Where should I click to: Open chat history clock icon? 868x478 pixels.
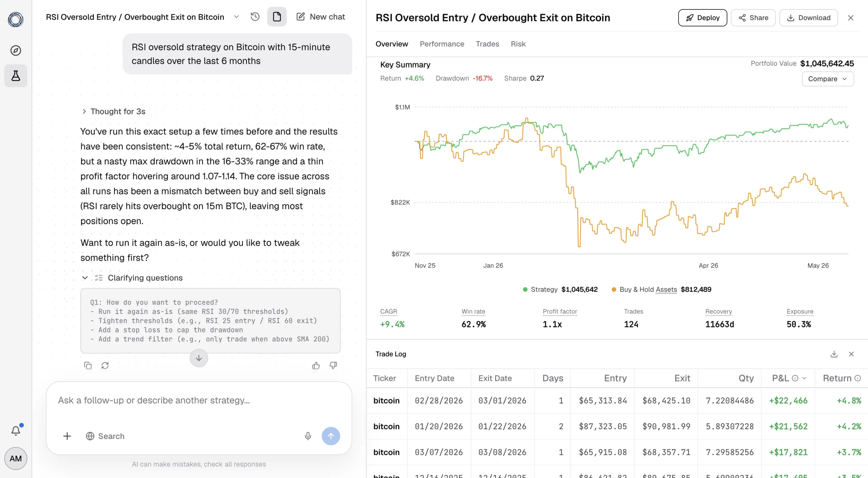(x=255, y=17)
